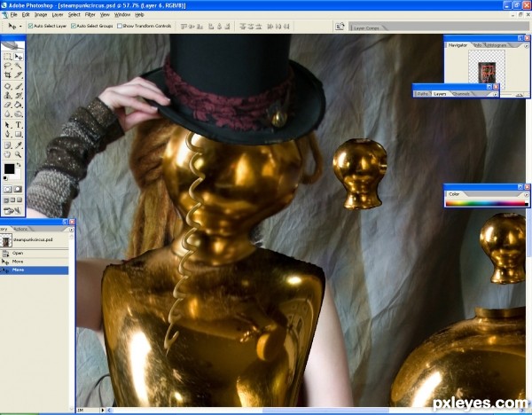This screenshot has width=532, height=415.
Task: Select the first Move history state
Action: [34, 262]
